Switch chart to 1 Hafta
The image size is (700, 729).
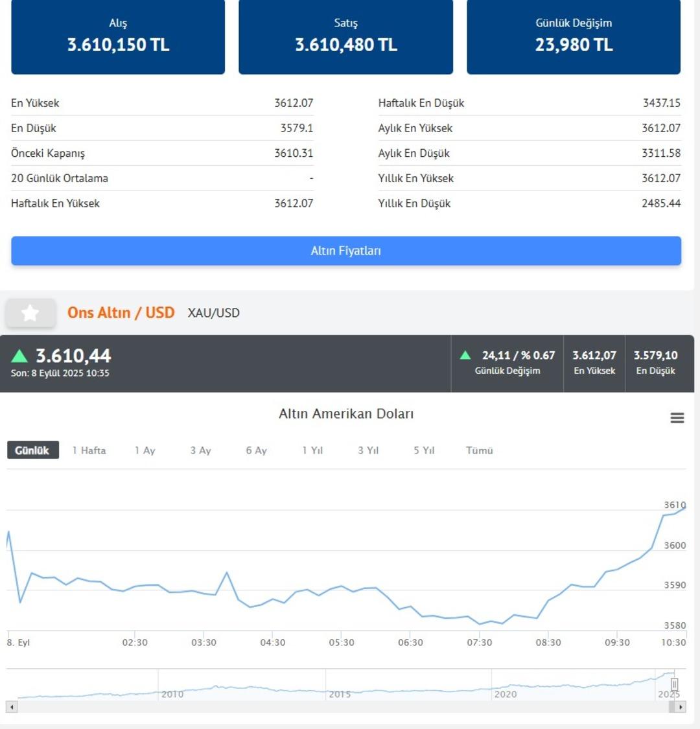click(x=89, y=450)
